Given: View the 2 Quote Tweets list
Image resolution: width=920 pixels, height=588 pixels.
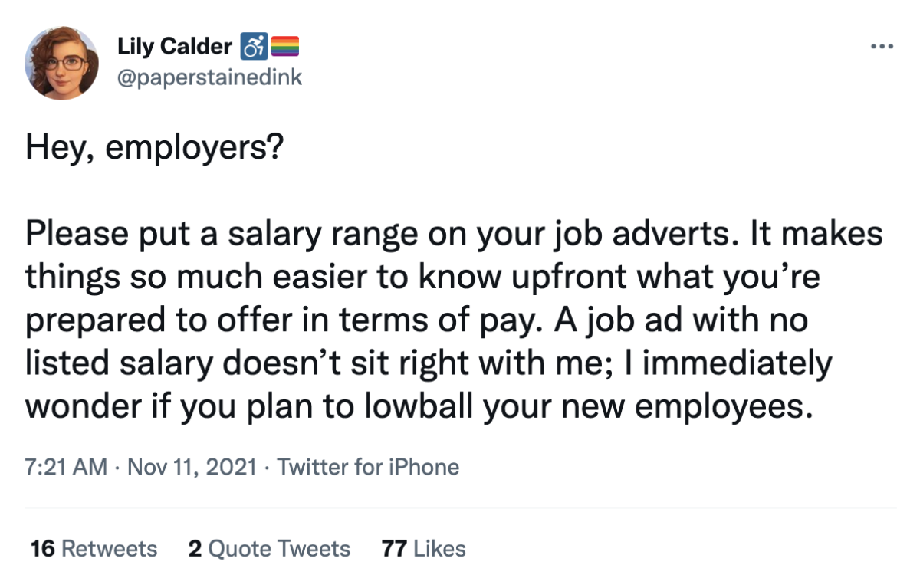Looking at the screenshot, I should (x=269, y=549).
